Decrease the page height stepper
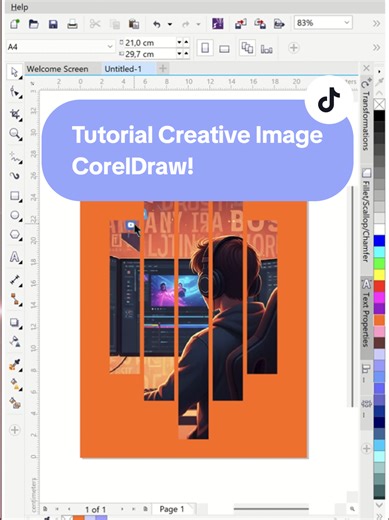Image resolution: width=389 pixels, height=520 pixels. [x=180, y=54]
